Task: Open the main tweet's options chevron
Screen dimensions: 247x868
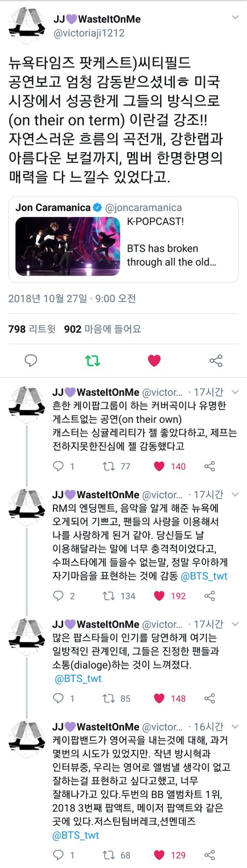Action: point(235,17)
